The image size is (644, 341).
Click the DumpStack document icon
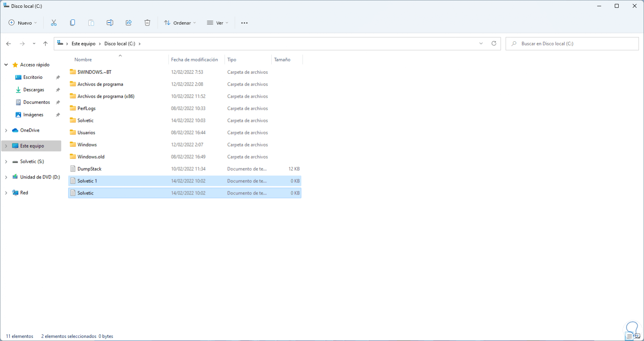(x=73, y=169)
